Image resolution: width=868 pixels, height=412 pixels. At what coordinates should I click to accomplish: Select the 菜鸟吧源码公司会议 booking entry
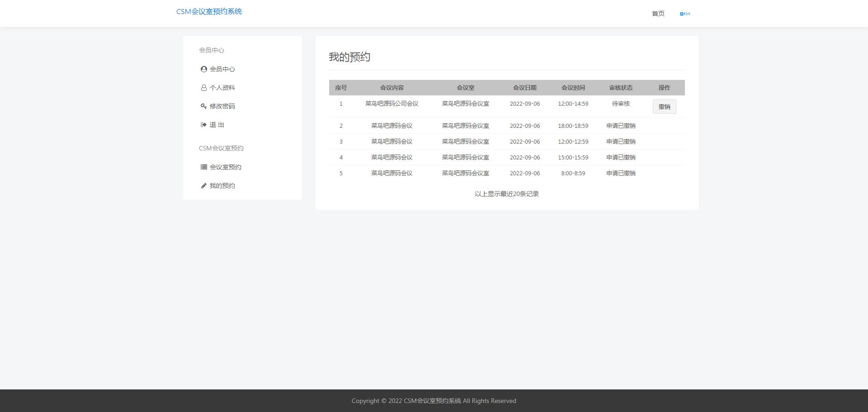[x=392, y=104]
